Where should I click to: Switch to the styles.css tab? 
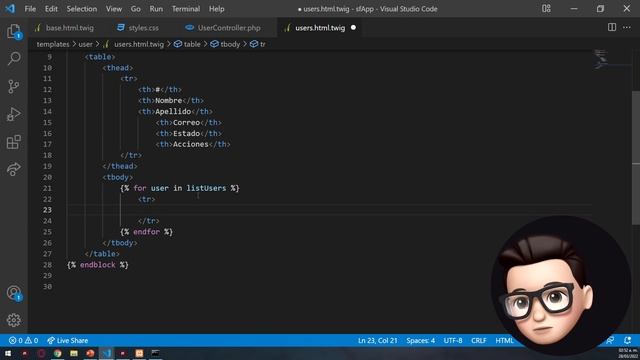click(x=139, y=27)
